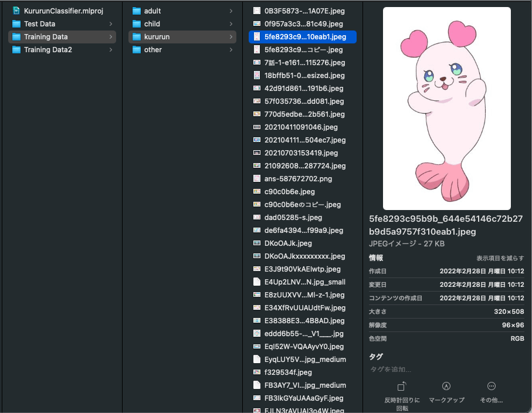The image size is (532, 413).
Task: Select file EqI52W-VQAAyvY0.jpeg
Action: coord(303,346)
